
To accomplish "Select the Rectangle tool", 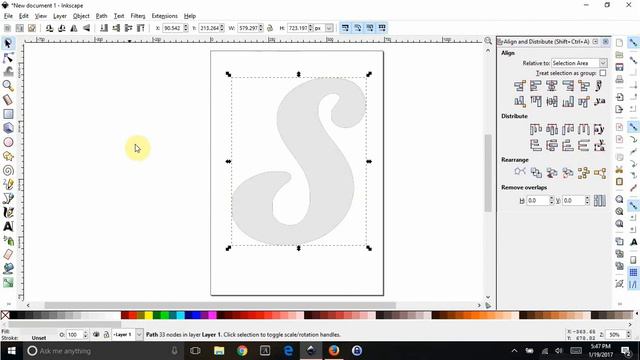I will [8, 114].
